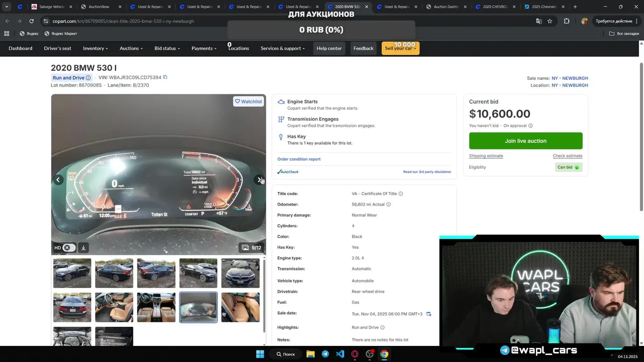Open photo gallery 9/12 counter
Viewport: 644px width, 362px height.
click(x=251, y=247)
